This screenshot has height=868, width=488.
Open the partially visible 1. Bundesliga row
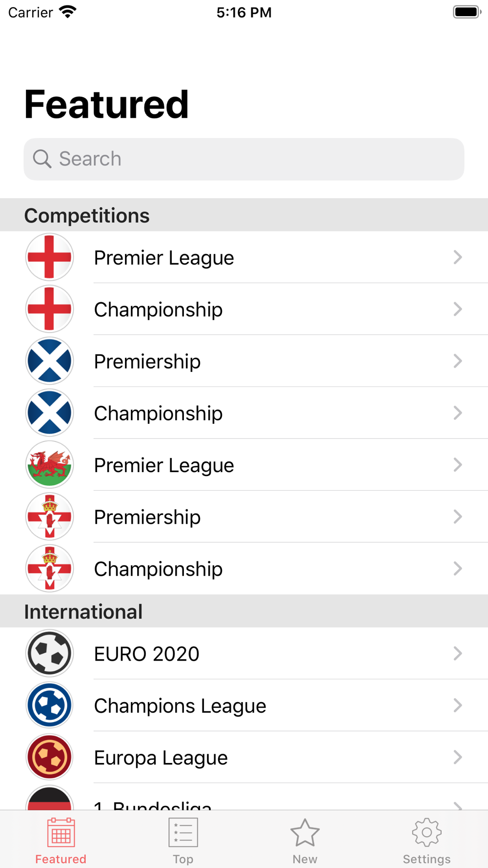pyautogui.click(x=244, y=797)
